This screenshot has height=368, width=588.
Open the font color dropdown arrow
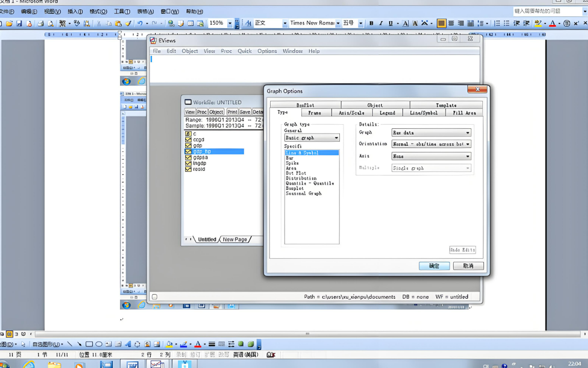(559, 23)
